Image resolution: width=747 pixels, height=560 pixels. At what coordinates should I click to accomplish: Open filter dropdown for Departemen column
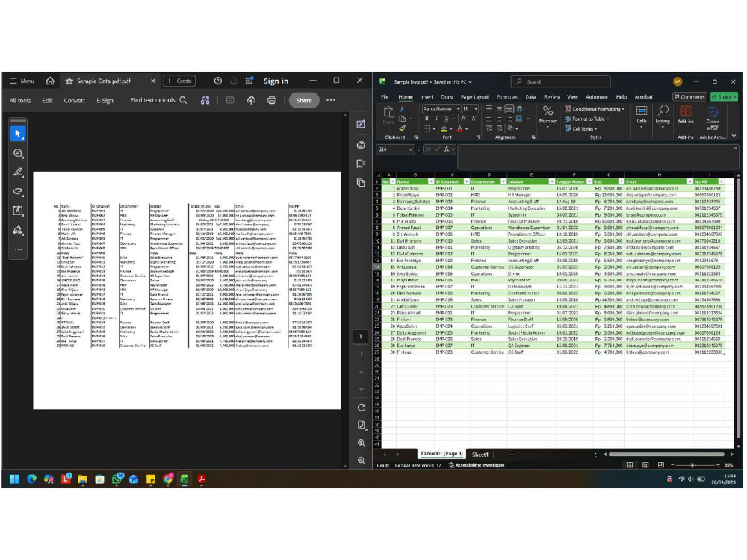coord(503,181)
